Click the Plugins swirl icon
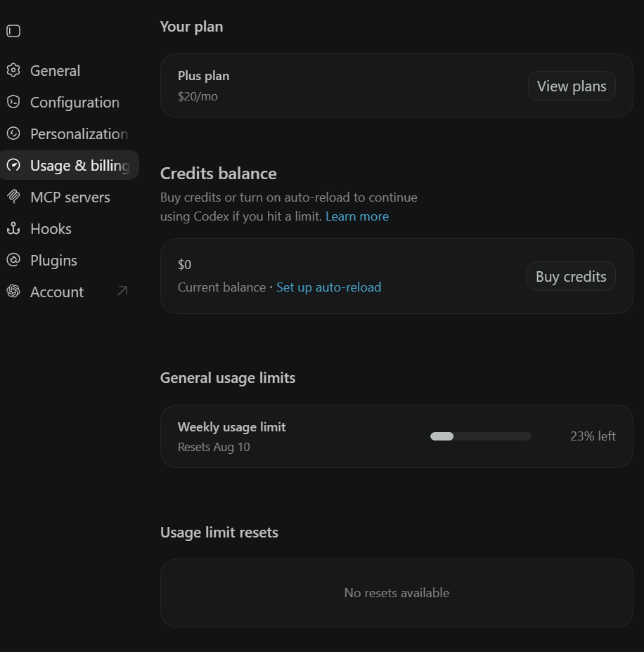The width and height of the screenshot is (644, 652). 13,260
